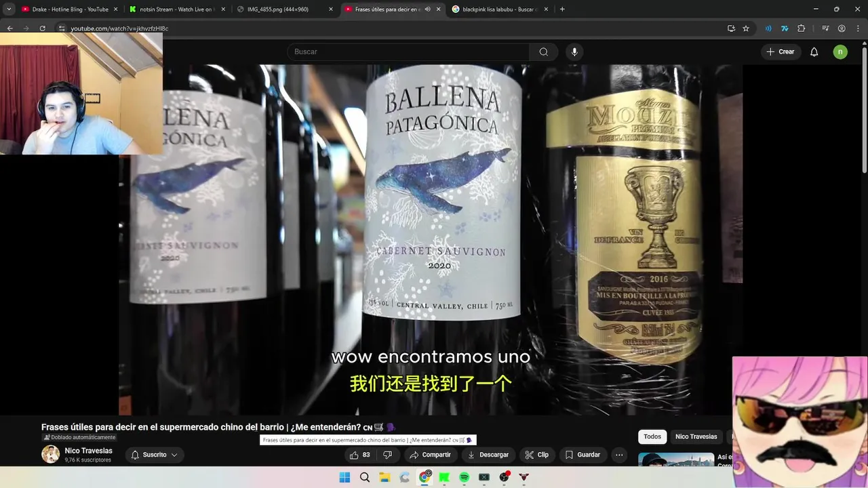The image size is (868, 488).
Task: Submit search with the magnifier button
Action: [x=544, y=52]
